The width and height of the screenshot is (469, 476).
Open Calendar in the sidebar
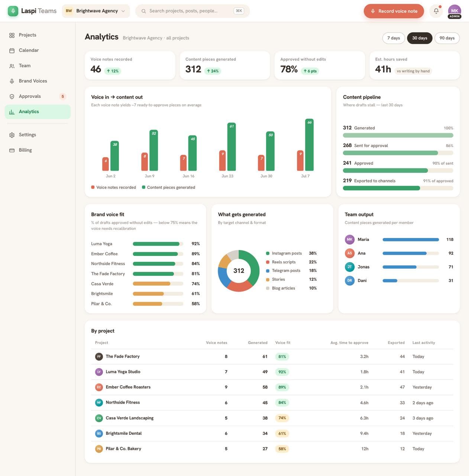[38, 50]
